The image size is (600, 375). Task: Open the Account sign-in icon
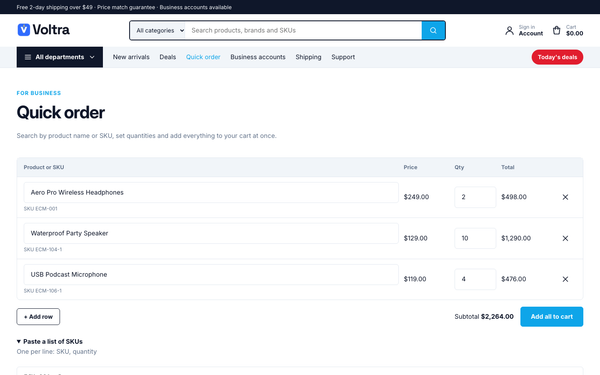509,30
